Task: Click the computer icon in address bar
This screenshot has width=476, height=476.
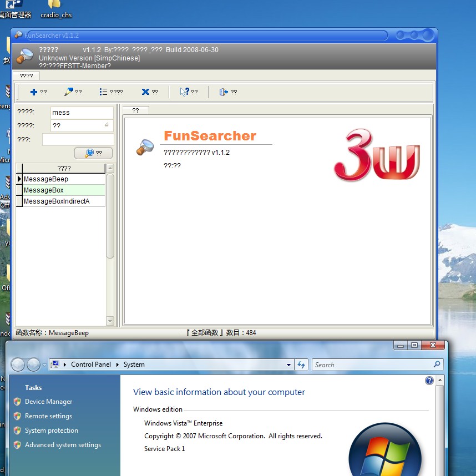Action: (x=55, y=364)
